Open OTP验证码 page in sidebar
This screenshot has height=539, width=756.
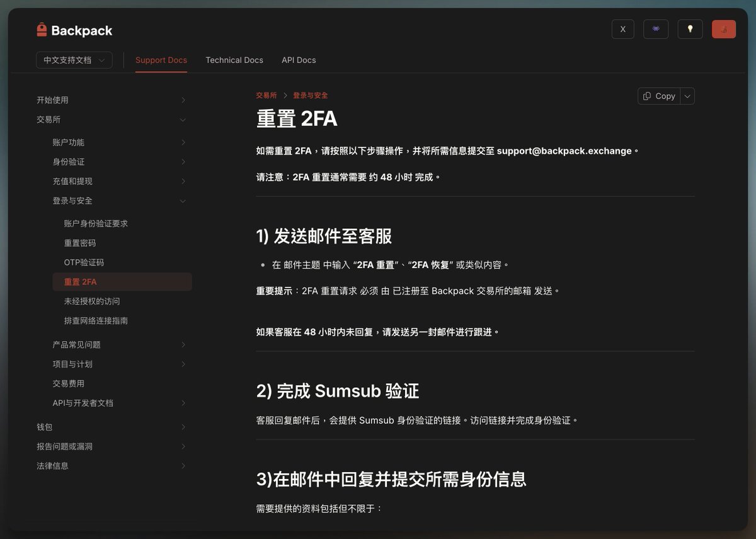coord(84,262)
